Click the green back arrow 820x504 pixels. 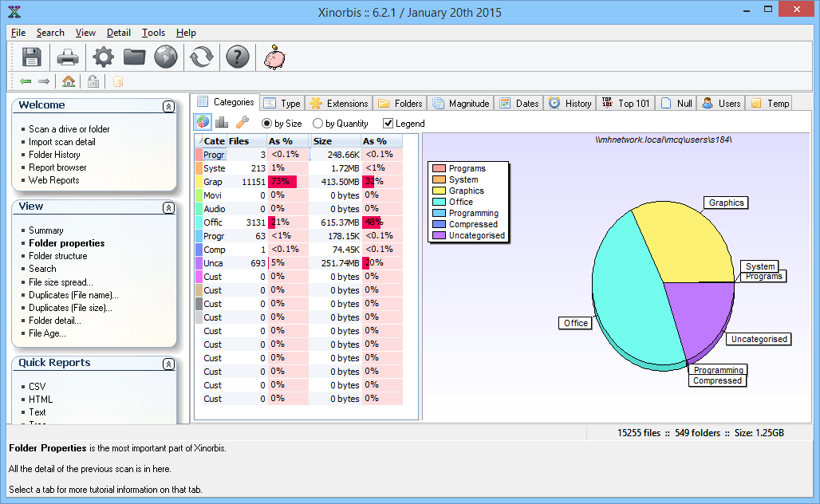[26, 81]
